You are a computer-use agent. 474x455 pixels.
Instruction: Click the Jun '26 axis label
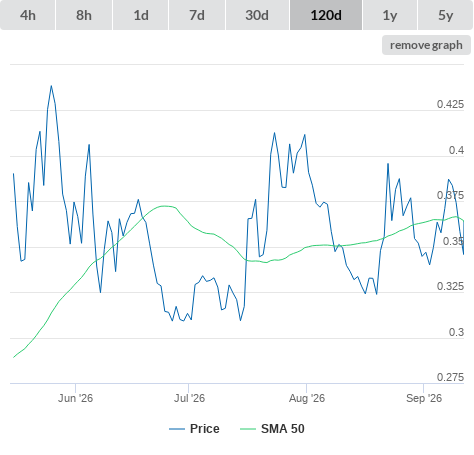(x=75, y=398)
